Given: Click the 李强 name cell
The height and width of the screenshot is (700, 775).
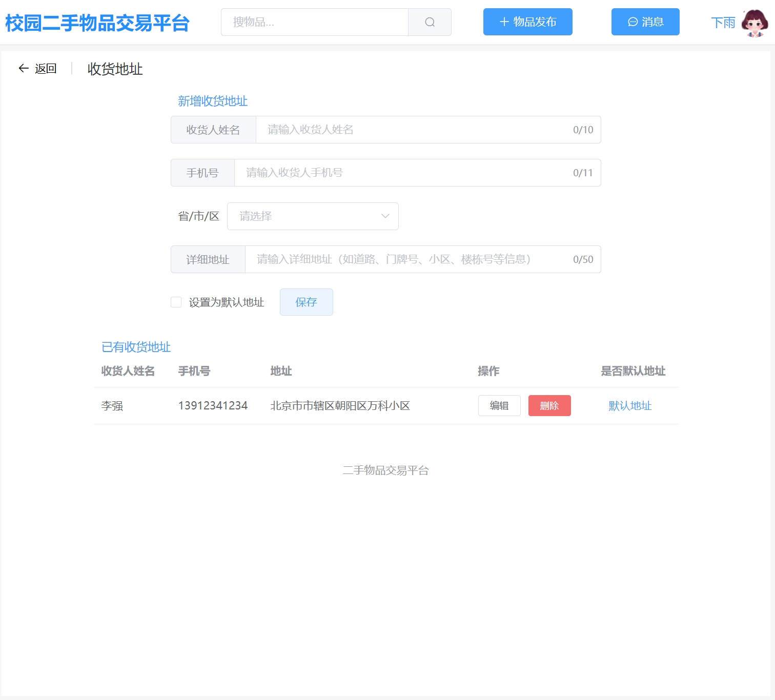Looking at the screenshot, I should pyautogui.click(x=112, y=406).
